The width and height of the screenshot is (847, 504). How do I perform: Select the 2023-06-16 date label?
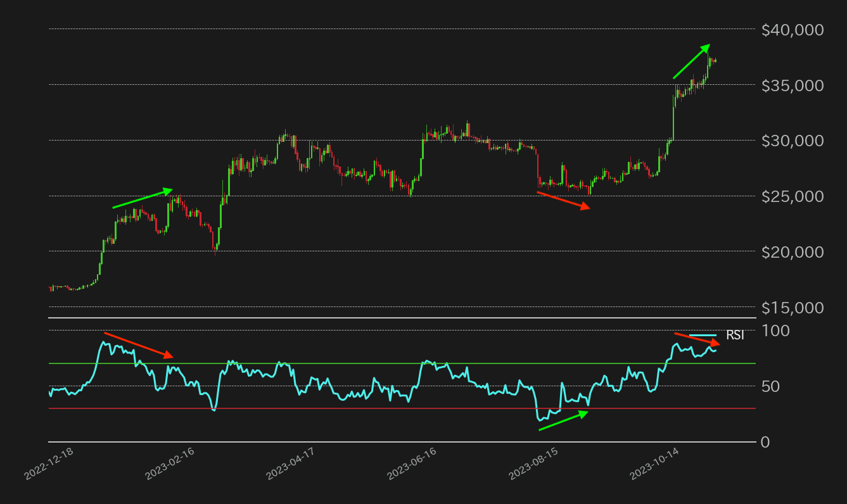tap(412, 463)
